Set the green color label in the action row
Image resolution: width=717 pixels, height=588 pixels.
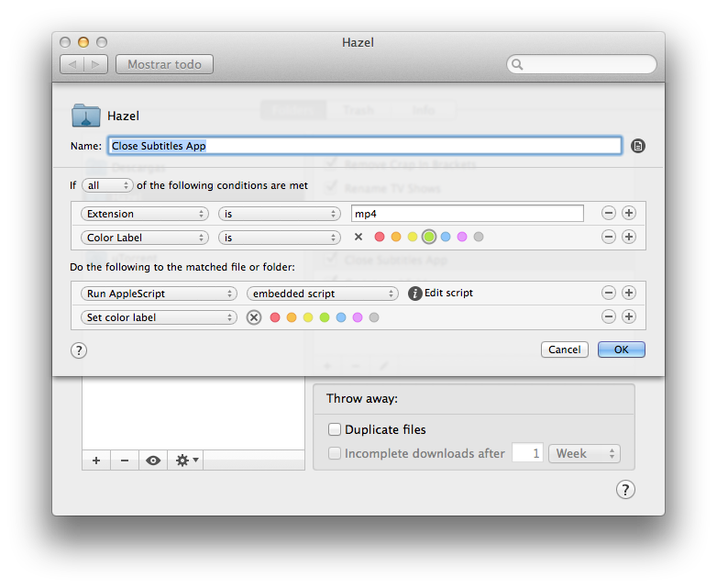[x=325, y=317]
